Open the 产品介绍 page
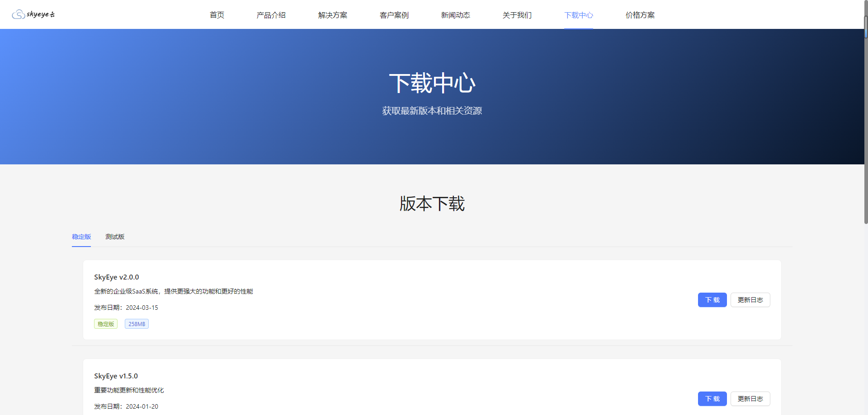 271,15
